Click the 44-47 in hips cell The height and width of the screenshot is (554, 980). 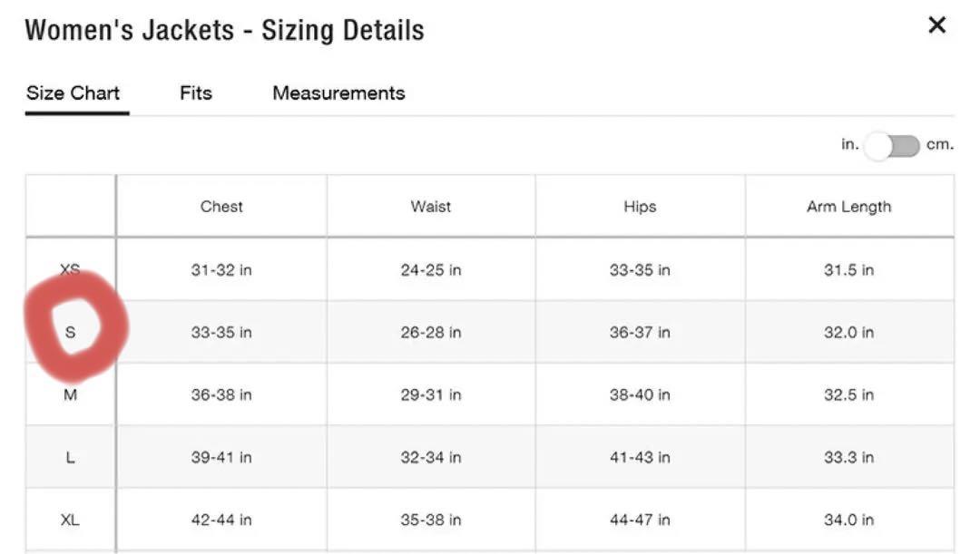point(640,520)
